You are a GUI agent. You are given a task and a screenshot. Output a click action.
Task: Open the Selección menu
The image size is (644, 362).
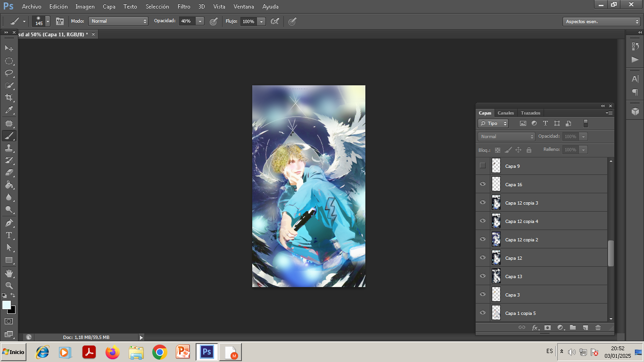click(157, 7)
